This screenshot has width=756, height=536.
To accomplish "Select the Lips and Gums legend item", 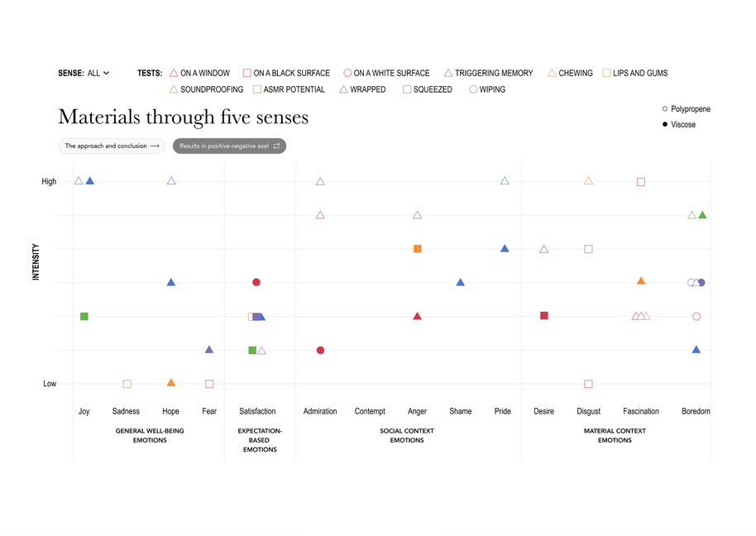I will pyautogui.click(x=634, y=74).
